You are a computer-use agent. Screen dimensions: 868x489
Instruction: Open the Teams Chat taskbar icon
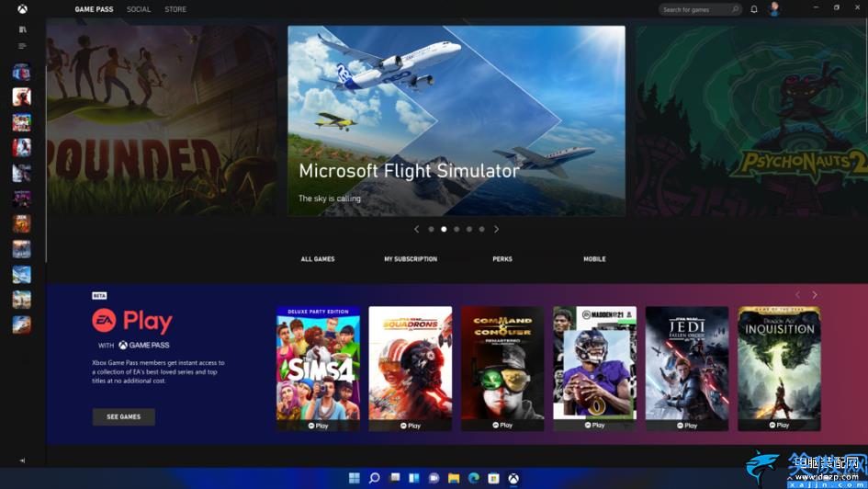point(434,478)
